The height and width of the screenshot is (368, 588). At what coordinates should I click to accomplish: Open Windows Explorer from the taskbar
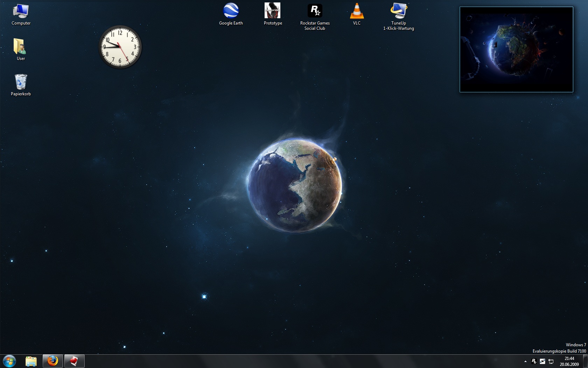pos(31,361)
